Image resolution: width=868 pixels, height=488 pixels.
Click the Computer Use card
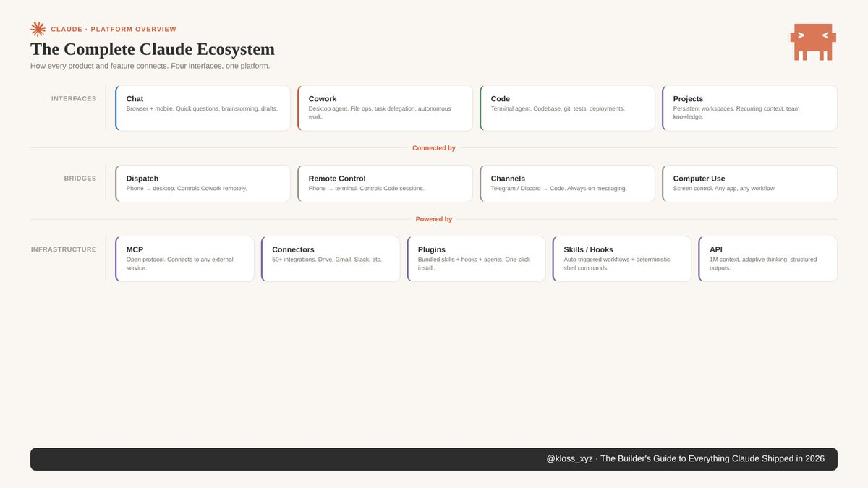point(749,184)
